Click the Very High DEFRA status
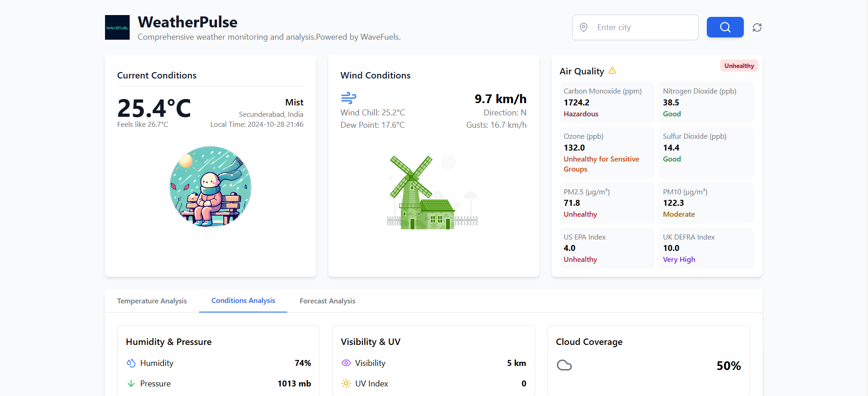The image size is (868, 396). coord(679,260)
